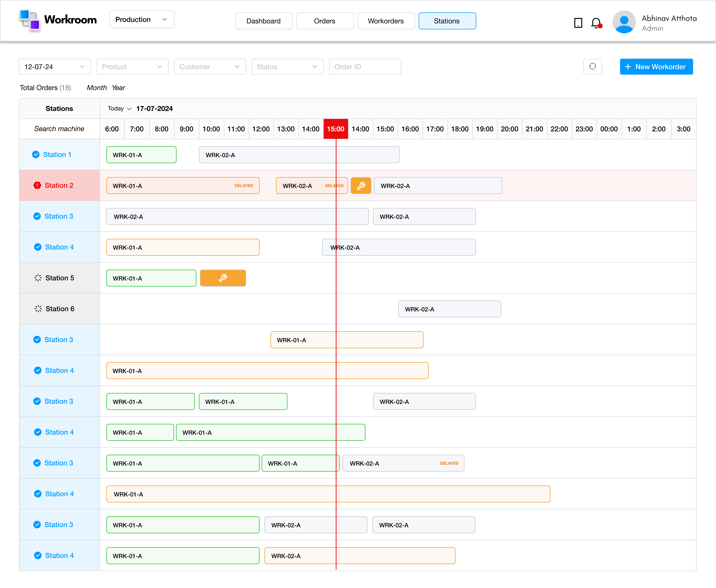Click the New Workorder button
716x588 pixels.
[x=656, y=66]
